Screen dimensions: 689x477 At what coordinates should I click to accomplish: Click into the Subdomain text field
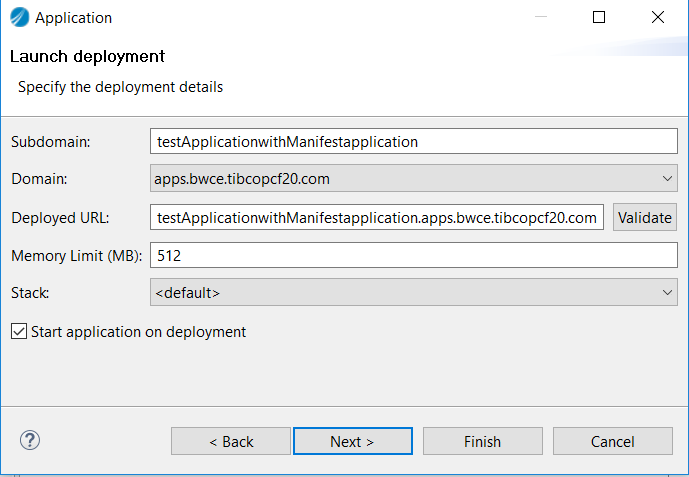click(413, 141)
